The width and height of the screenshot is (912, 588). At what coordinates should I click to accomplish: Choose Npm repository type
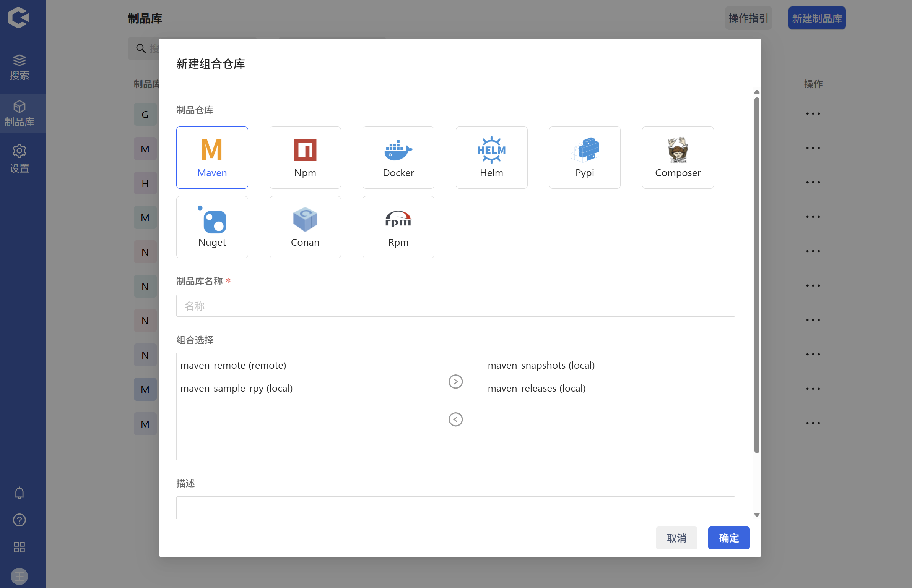pos(305,157)
